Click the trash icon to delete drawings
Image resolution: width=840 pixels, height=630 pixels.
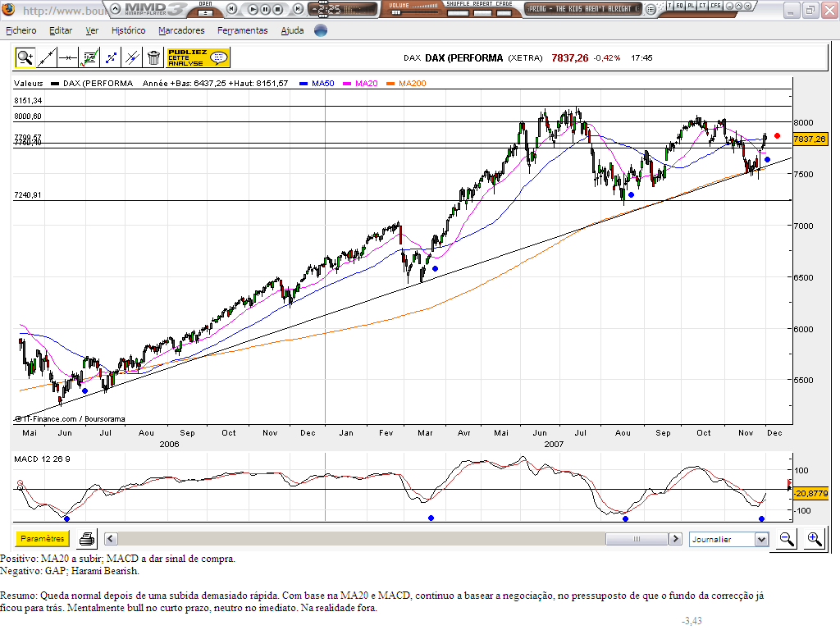[153, 57]
